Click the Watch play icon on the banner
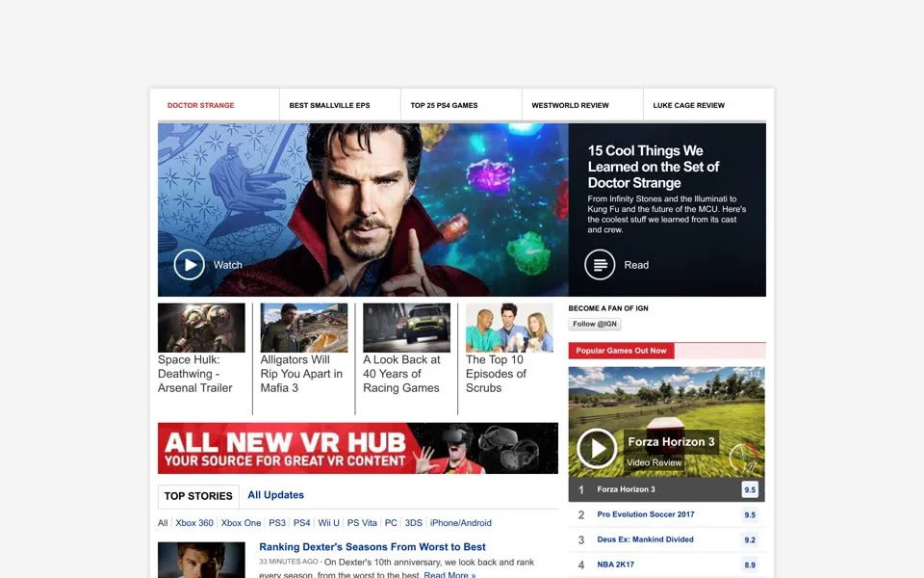The image size is (924, 578). click(x=190, y=265)
